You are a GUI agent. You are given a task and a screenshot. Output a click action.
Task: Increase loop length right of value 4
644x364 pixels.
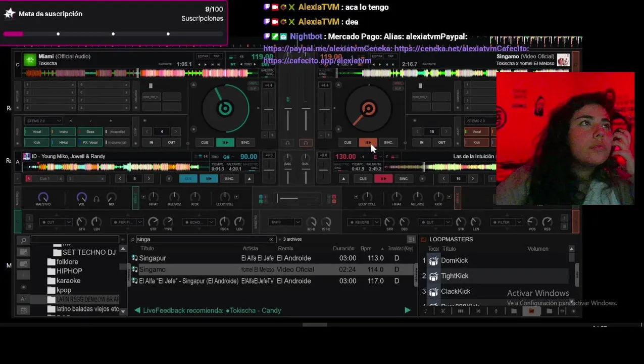[x=175, y=132]
